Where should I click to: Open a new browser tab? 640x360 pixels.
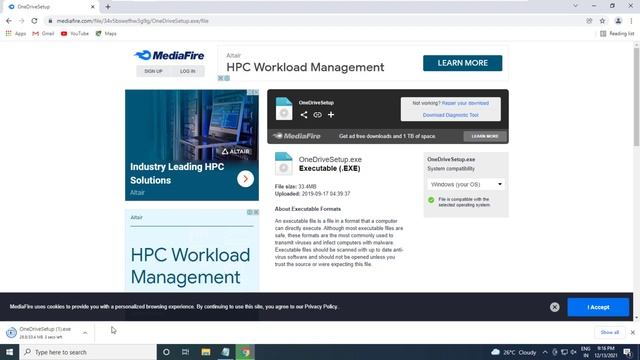tap(108, 7)
